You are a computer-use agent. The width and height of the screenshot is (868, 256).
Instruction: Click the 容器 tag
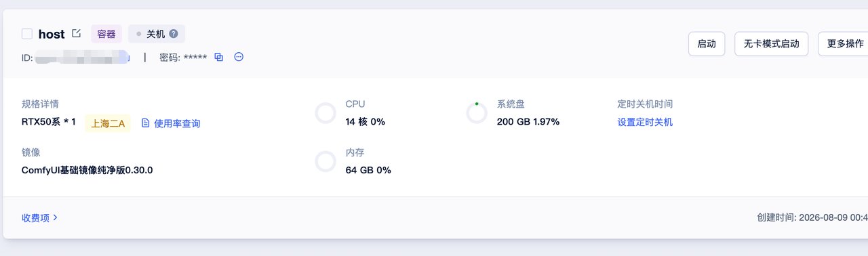click(x=106, y=34)
